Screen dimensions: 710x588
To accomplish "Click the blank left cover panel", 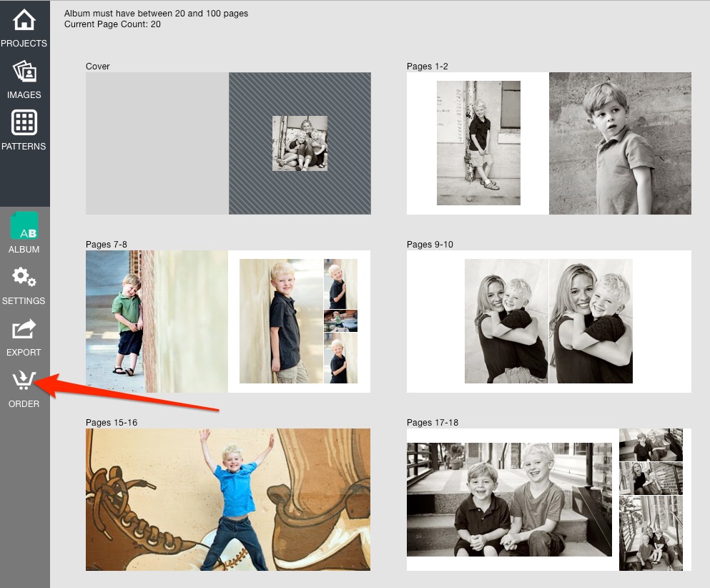I will [157, 143].
